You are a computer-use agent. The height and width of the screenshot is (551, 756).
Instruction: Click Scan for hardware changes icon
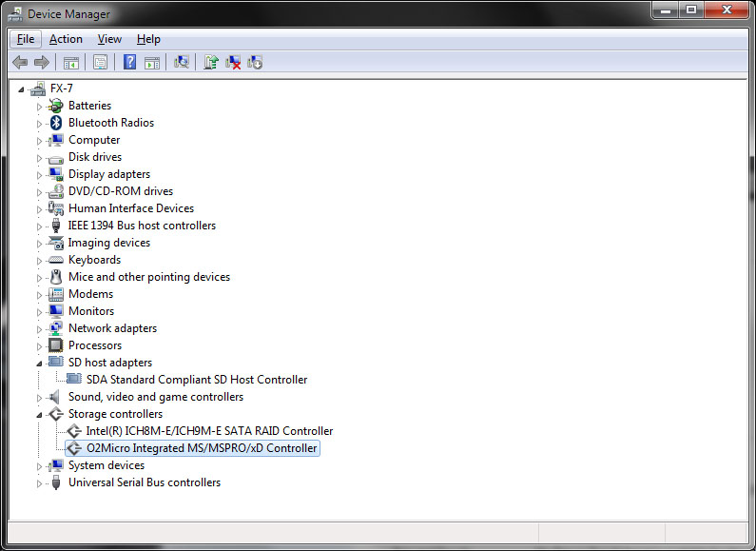(x=182, y=62)
